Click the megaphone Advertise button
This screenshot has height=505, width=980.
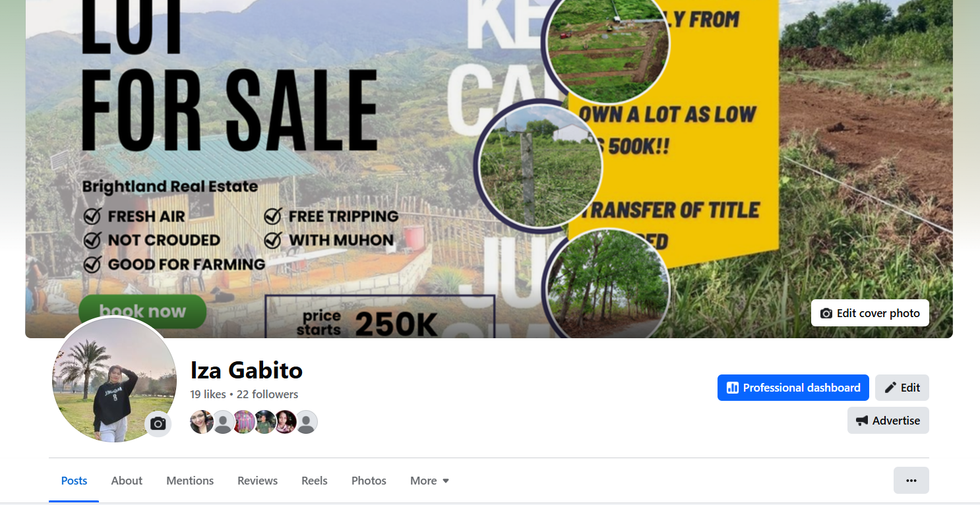pyautogui.click(x=888, y=421)
